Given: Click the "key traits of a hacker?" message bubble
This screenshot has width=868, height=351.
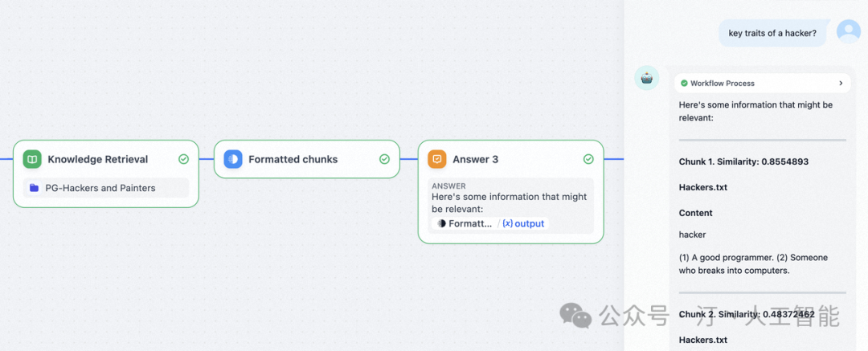Looking at the screenshot, I should pos(772,33).
